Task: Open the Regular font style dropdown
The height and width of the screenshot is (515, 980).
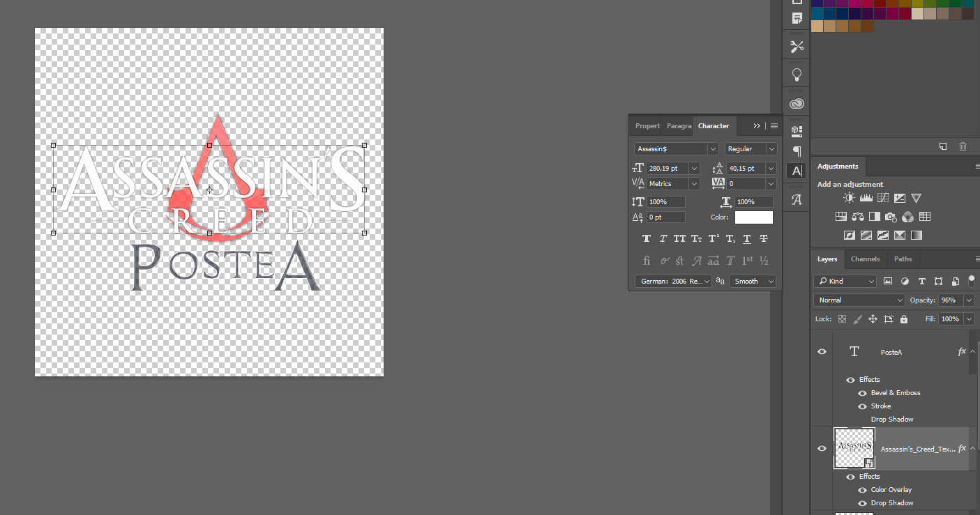Action: [771, 149]
